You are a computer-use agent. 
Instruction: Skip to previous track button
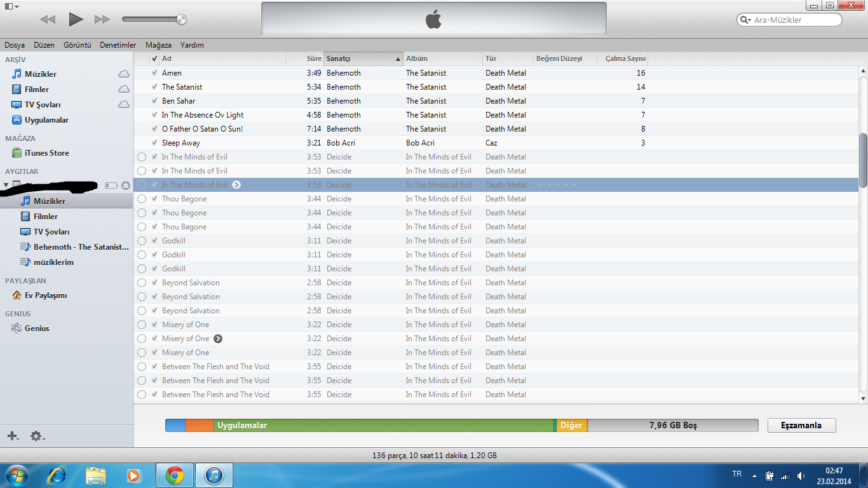click(x=48, y=20)
